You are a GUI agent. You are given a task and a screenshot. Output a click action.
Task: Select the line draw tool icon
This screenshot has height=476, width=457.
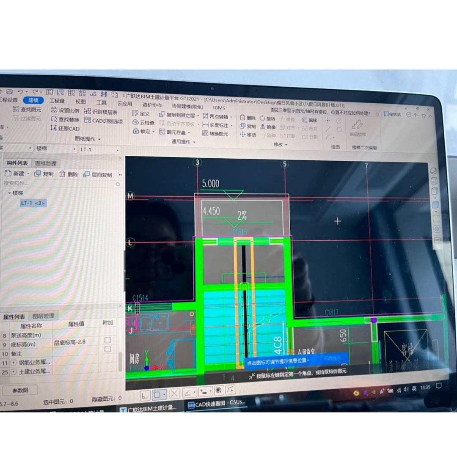[x=328, y=129]
